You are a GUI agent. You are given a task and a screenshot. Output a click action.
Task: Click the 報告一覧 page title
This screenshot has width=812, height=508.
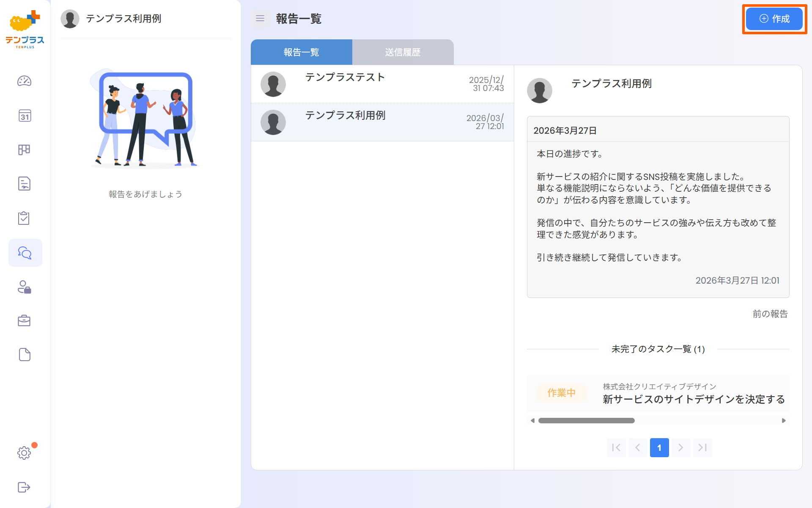(x=299, y=19)
